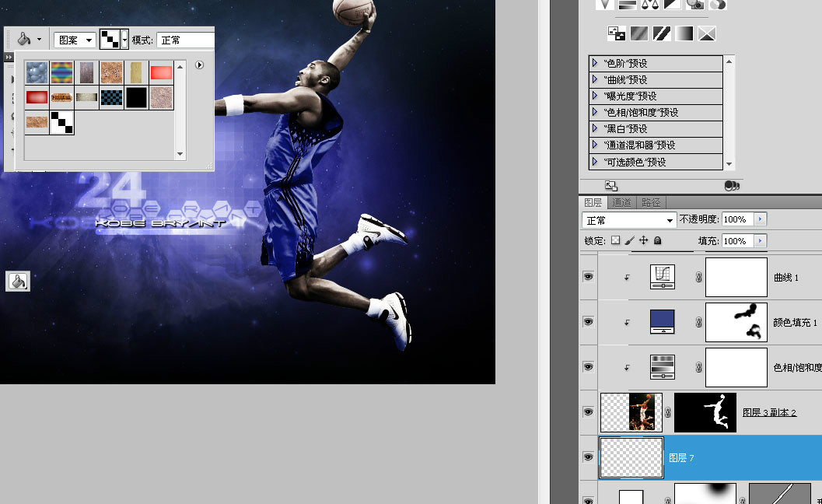Open the 不透明度 slider arrow

coord(760,219)
